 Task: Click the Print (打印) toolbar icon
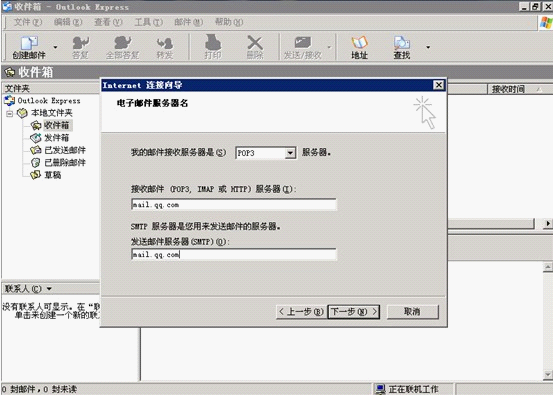pyautogui.click(x=213, y=47)
